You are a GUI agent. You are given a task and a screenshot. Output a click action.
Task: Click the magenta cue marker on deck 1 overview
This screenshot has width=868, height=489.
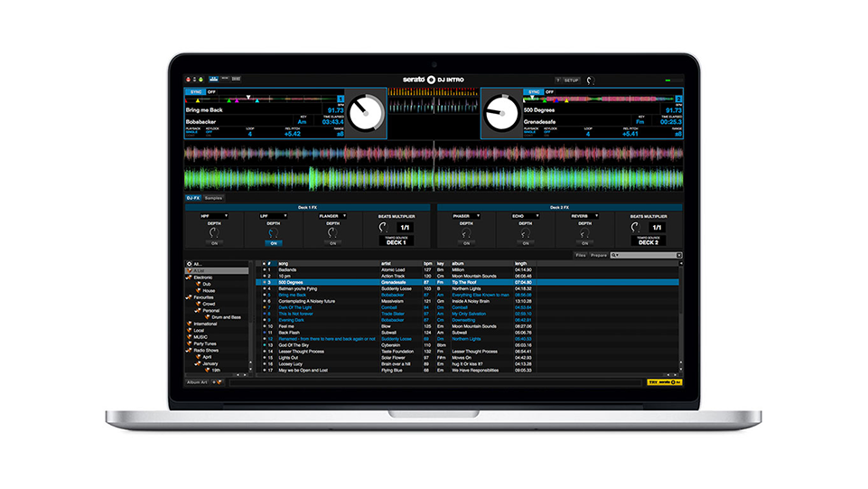(237, 101)
